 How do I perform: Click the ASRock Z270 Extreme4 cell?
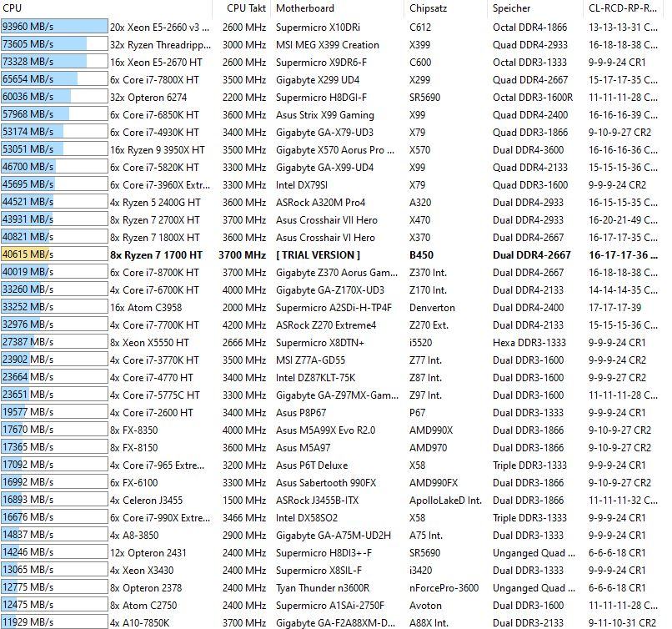click(326, 325)
